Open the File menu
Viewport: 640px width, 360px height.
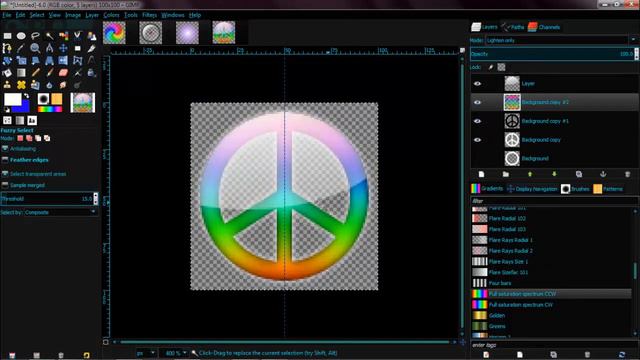7,15
